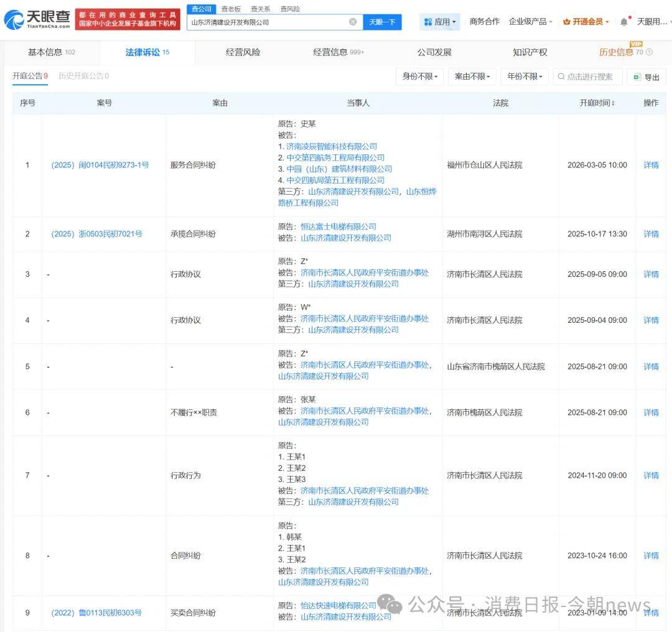
Task: Sort by 开庭时间 column arrows
Action: click(614, 103)
